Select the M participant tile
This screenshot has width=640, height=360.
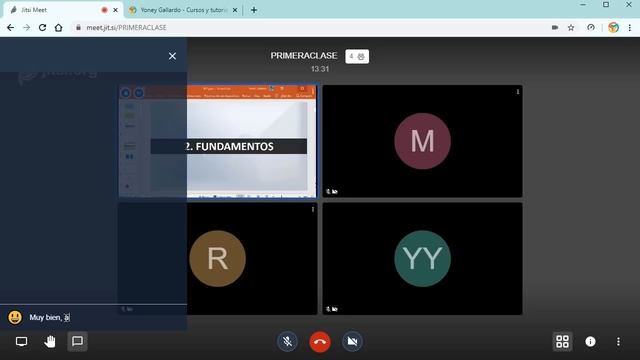[422, 141]
